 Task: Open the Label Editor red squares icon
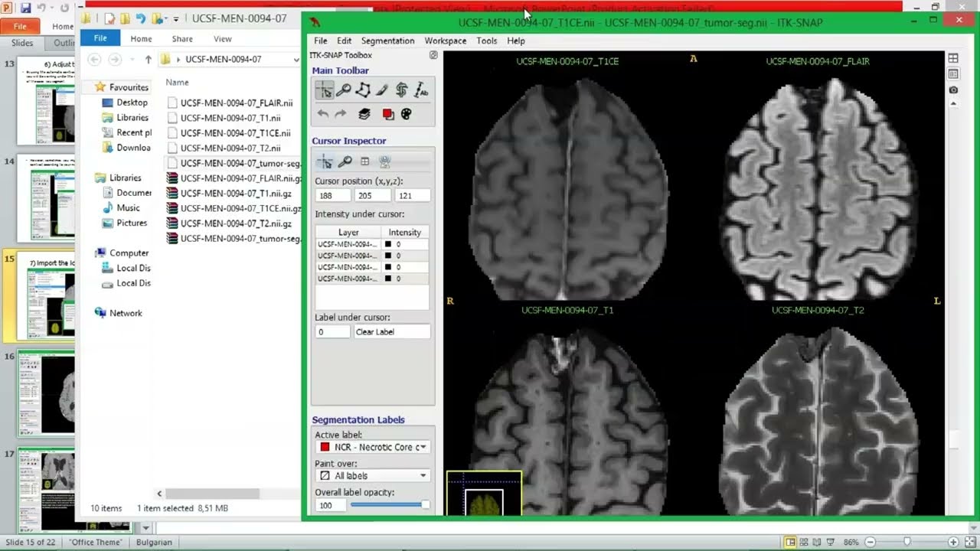[387, 114]
